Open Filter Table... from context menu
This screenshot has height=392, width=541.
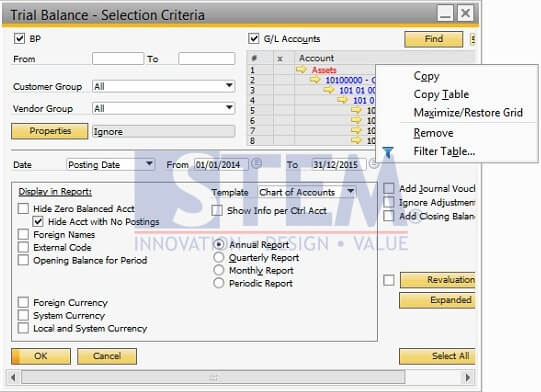pyautogui.click(x=444, y=151)
